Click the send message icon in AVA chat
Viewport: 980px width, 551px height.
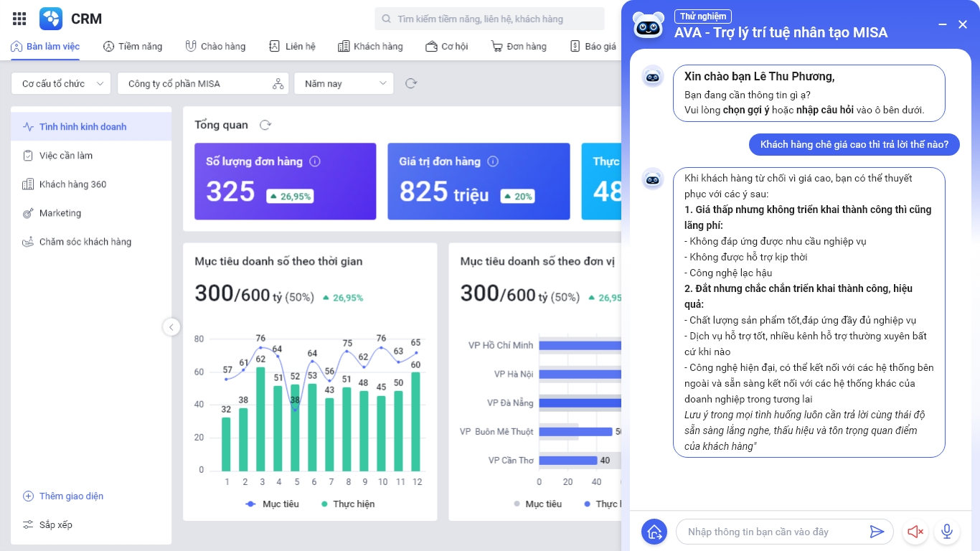tap(877, 532)
